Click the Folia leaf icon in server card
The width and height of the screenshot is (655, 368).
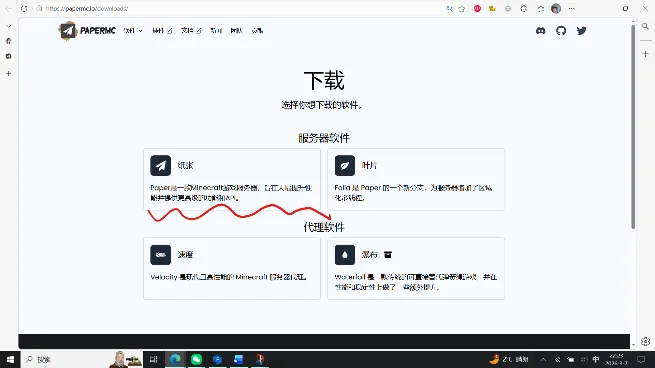[x=345, y=165]
